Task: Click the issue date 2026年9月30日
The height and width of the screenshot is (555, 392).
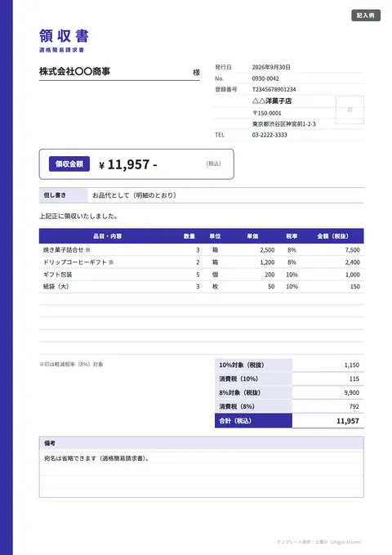Action: coord(271,67)
